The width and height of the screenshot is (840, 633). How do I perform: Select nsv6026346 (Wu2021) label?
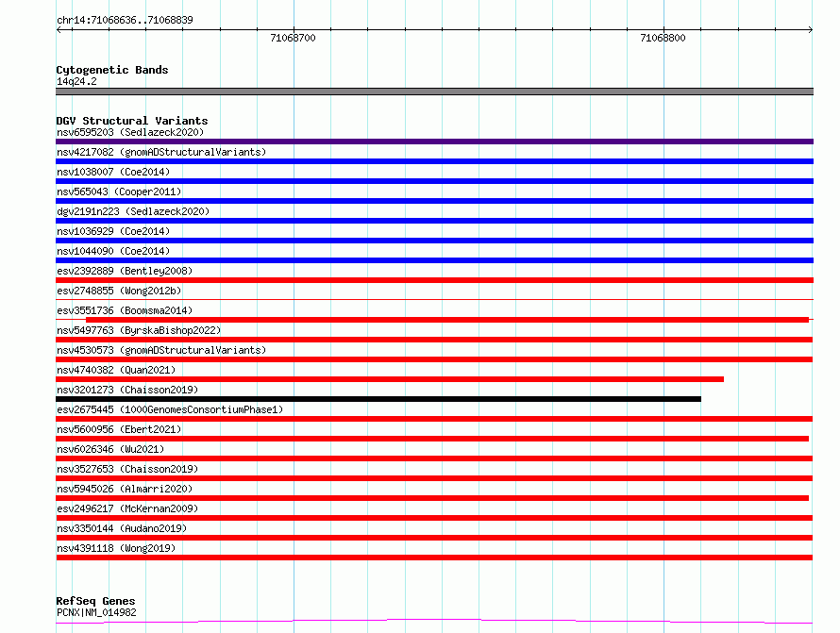(x=110, y=449)
